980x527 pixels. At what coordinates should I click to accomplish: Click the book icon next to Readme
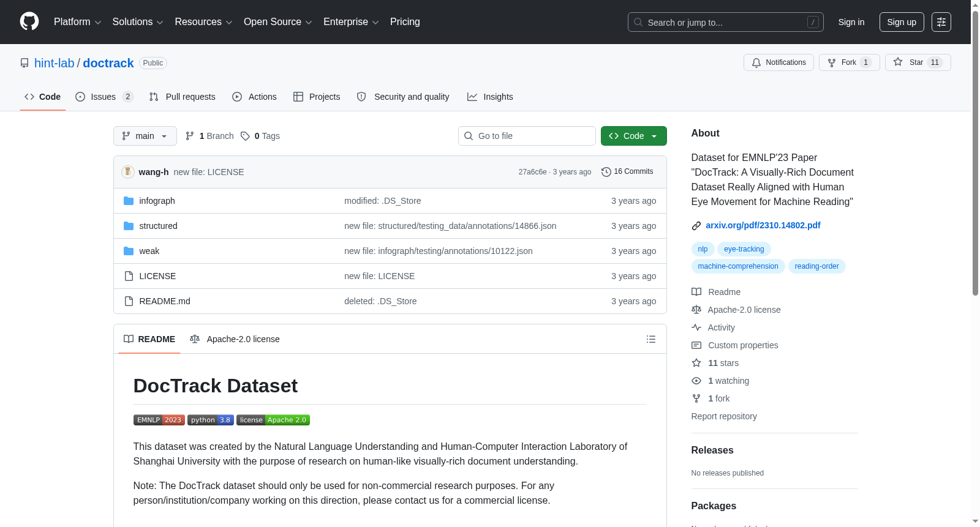pos(696,292)
